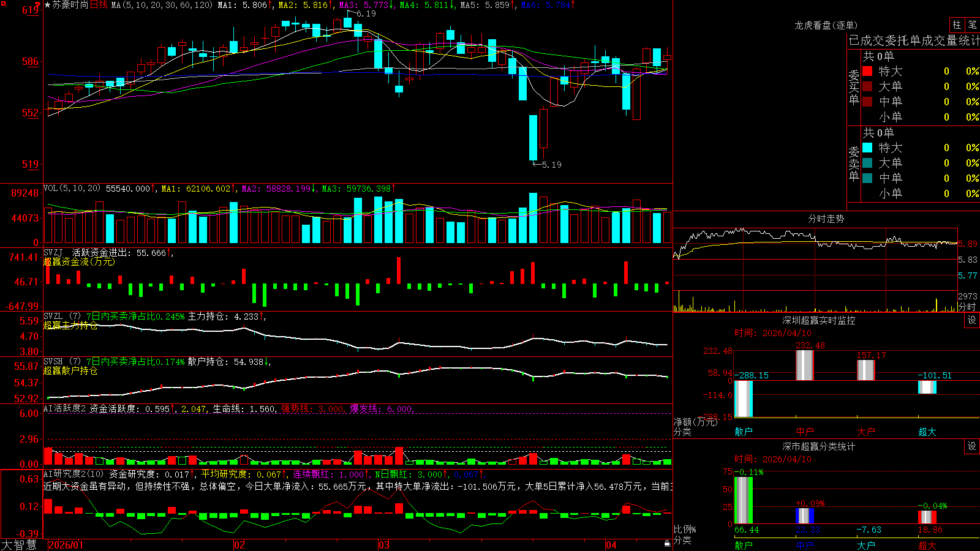This screenshot has width=980, height=551.
Task: Open 设 settings for 深市超赢分类统计
Action: tap(972, 446)
